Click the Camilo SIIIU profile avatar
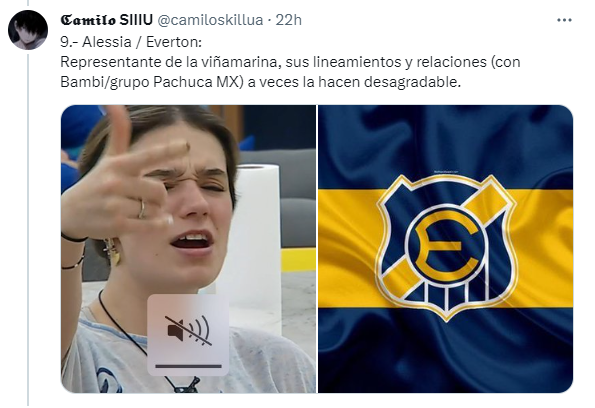 28,30
